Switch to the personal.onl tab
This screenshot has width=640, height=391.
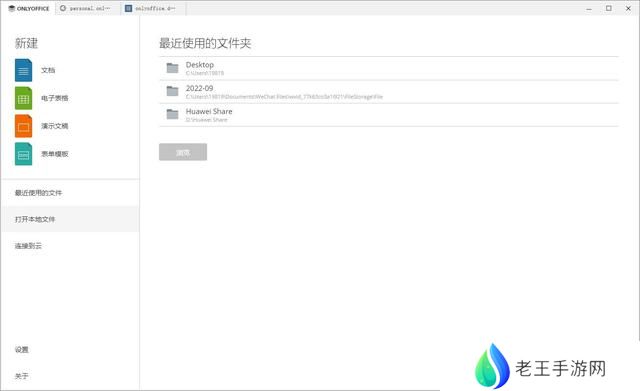[x=88, y=8]
